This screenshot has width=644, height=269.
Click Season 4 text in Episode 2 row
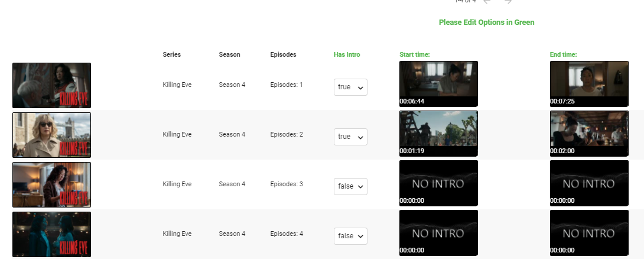coord(232,134)
